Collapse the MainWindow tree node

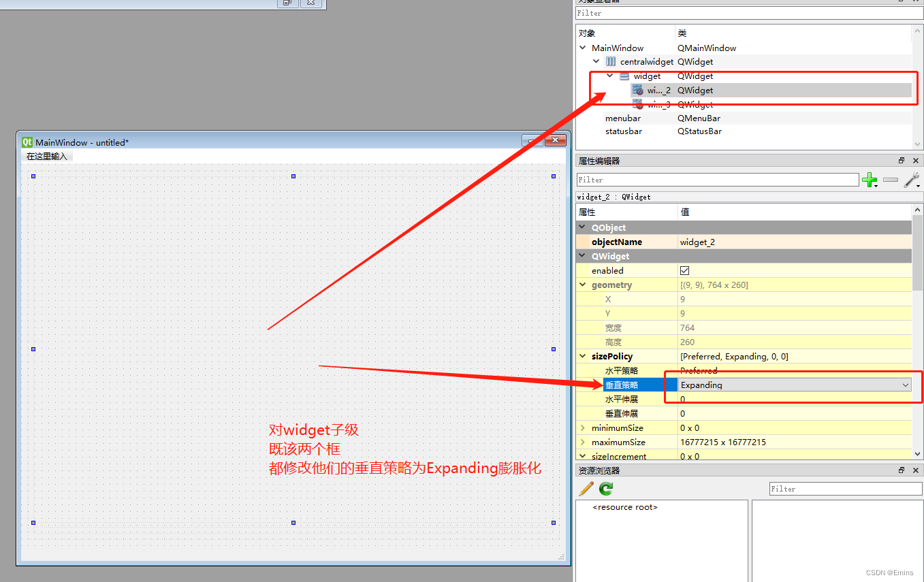[x=583, y=48]
